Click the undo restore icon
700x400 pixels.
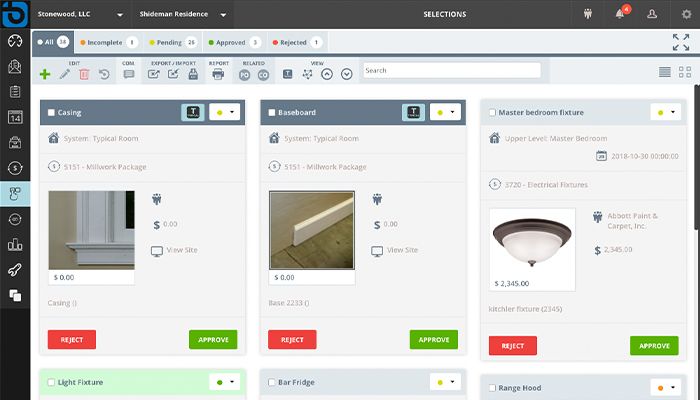(104, 74)
